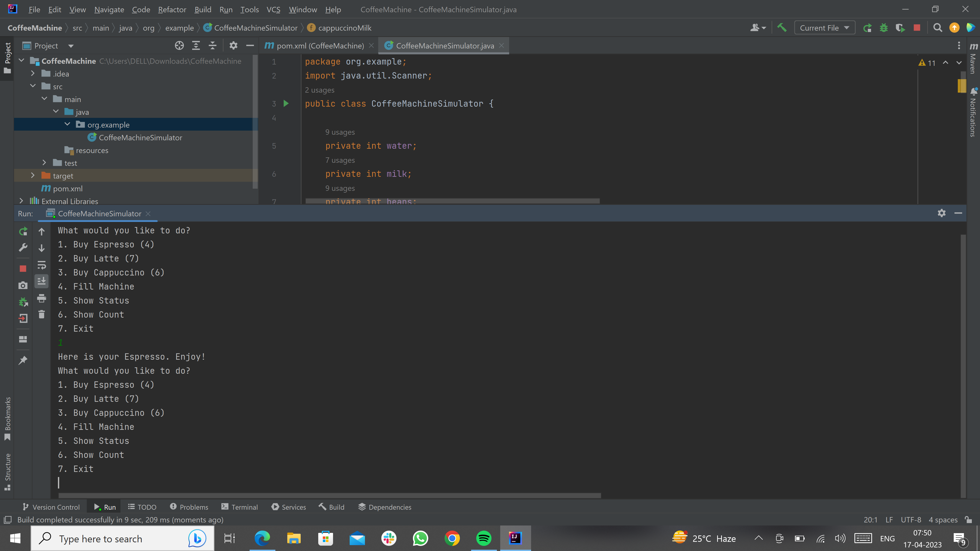The height and width of the screenshot is (551, 980).
Task: Print console output via printer icon
Action: tap(41, 298)
